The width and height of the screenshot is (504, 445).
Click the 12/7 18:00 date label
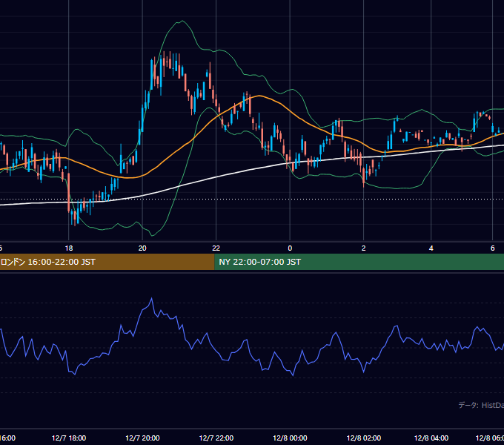[x=69, y=438]
